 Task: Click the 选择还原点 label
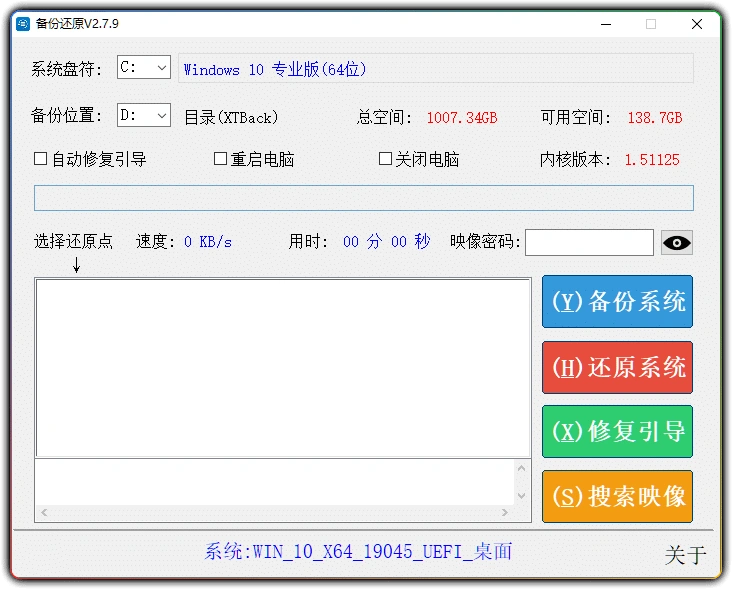73,241
